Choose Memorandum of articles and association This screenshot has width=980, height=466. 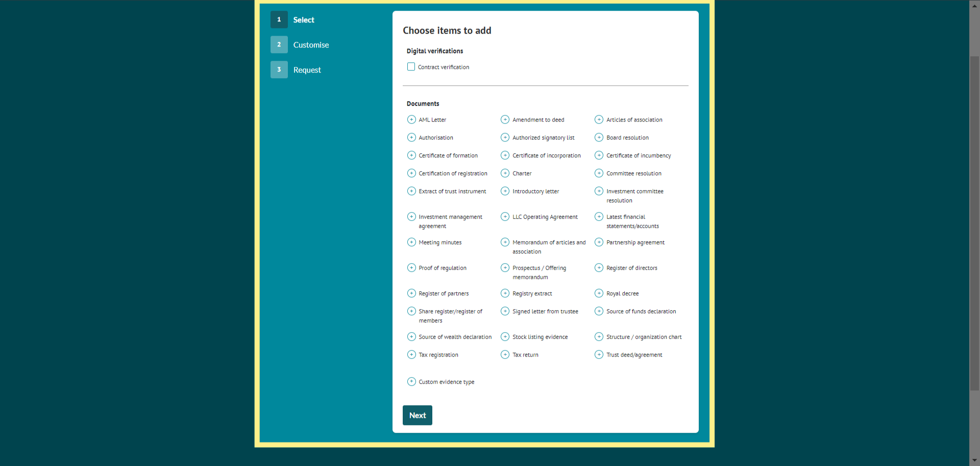coord(549,247)
